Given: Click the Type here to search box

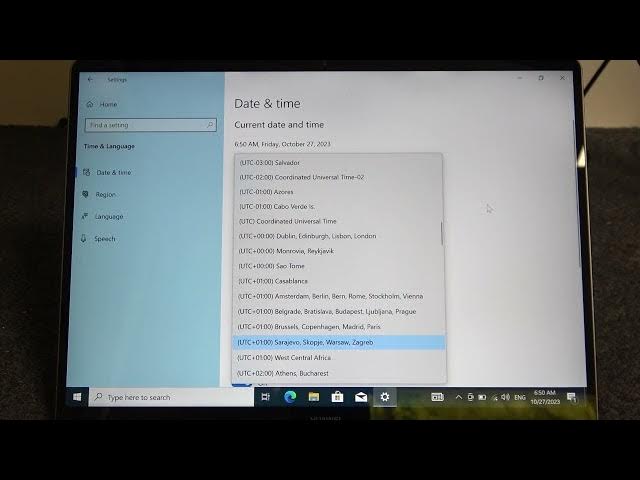Looking at the screenshot, I should pos(171,397).
